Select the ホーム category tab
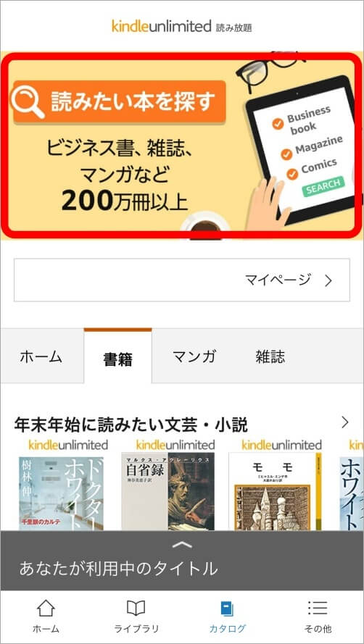 (x=41, y=356)
